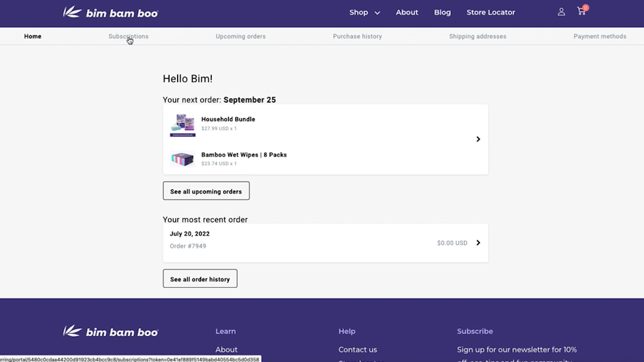Click the Bamboo Wet Wipes product thumbnail
644x362 pixels.
coord(183,159)
